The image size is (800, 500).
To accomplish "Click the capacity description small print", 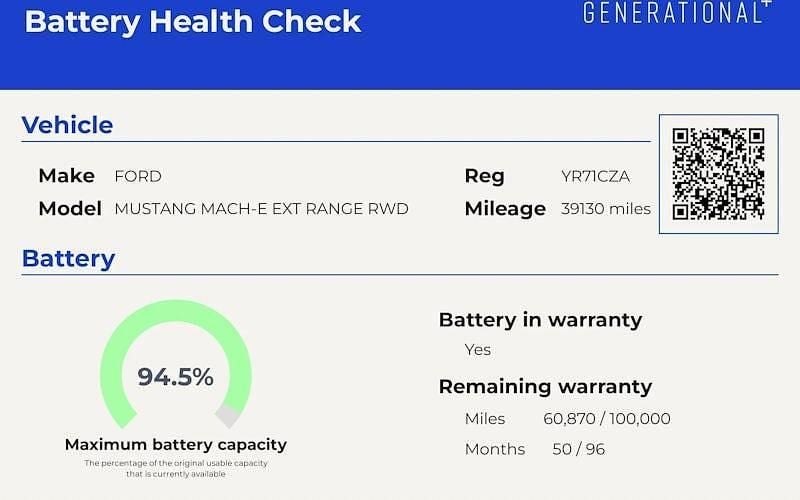I will [x=176, y=468].
